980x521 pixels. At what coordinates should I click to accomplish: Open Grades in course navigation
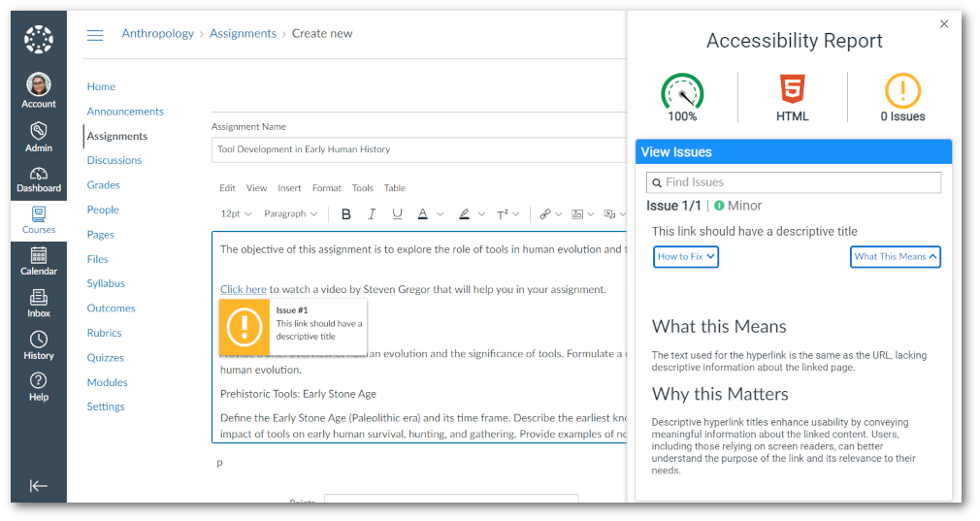103,185
